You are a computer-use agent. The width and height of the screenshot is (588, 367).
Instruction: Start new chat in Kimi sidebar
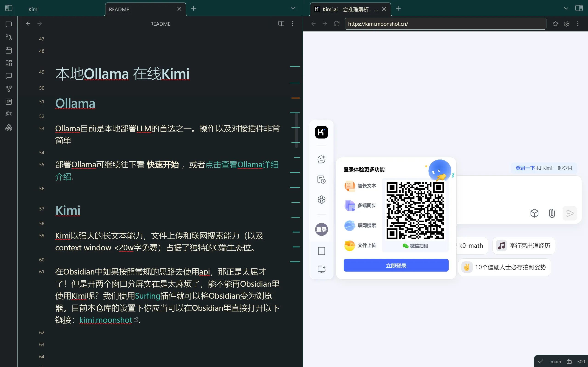(x=321, y=159)
